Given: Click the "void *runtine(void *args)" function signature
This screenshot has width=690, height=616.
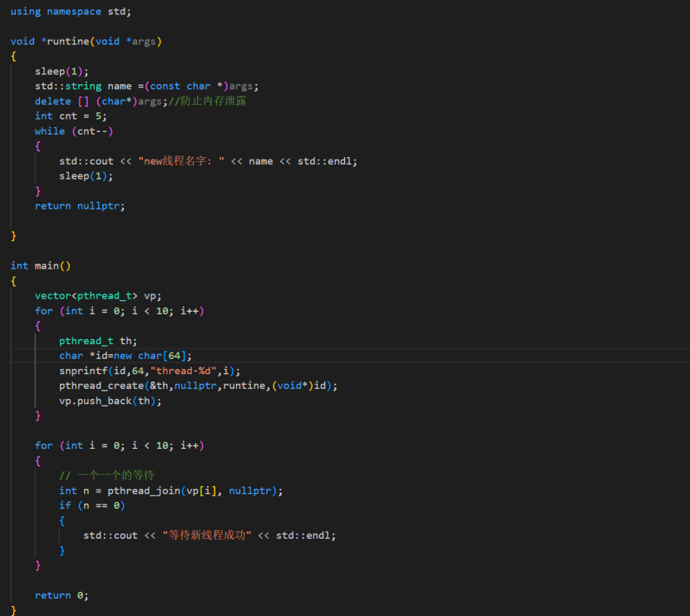Looking at the screenshot, I should [86, 42].
